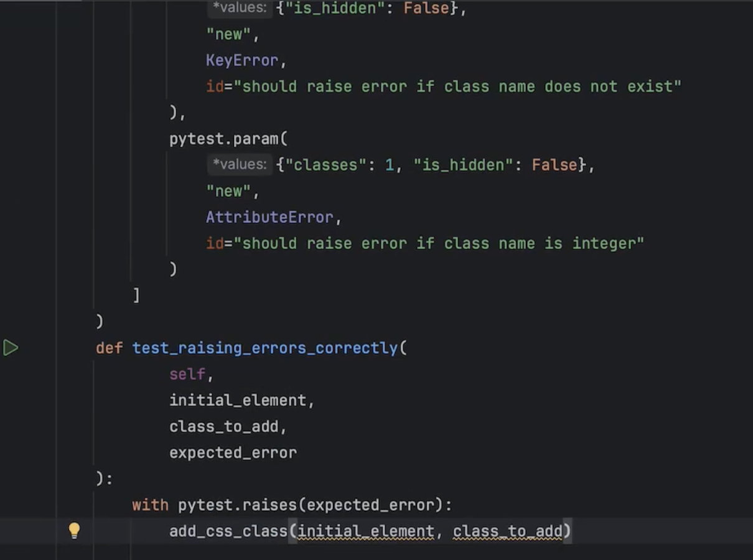Screen dimensions: 753x560
Task: Click the KeyError exception name
Action: tap(242, 60)
